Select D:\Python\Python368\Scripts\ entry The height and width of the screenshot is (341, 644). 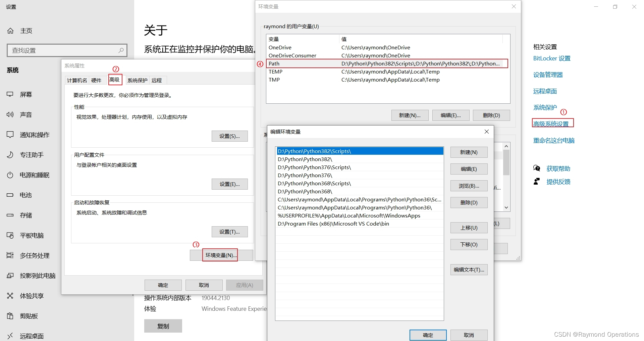(x=360, y=183)
